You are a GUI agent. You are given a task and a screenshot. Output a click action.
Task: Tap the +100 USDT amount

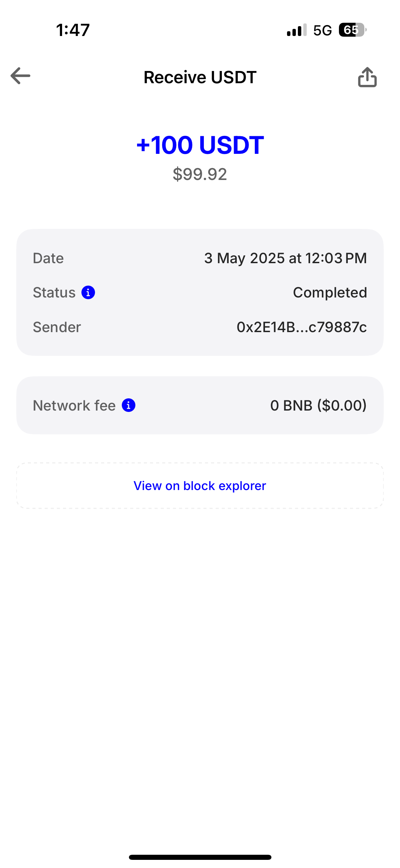pos(200,145)
